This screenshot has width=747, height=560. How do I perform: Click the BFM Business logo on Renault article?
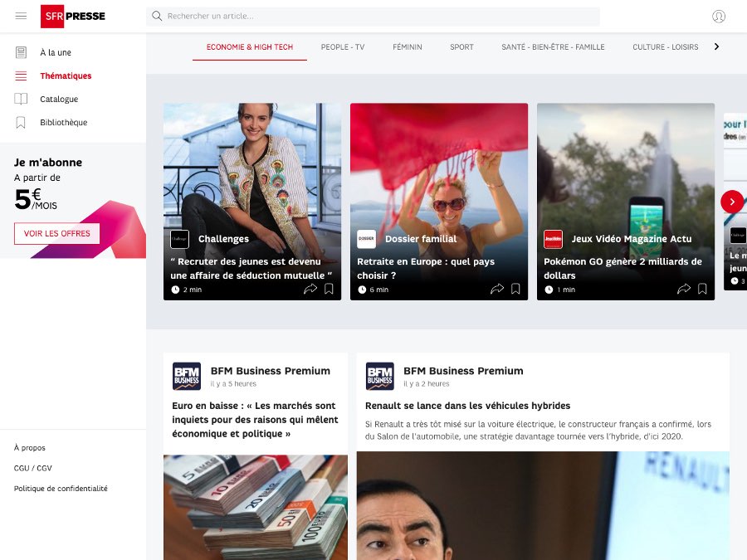pyautogui.click(x=380, y=377)
